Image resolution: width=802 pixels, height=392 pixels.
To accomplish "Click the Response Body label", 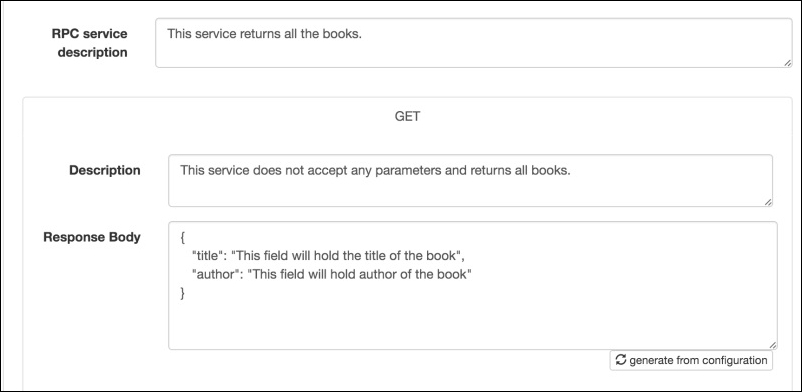I will [x=92, y=237].
